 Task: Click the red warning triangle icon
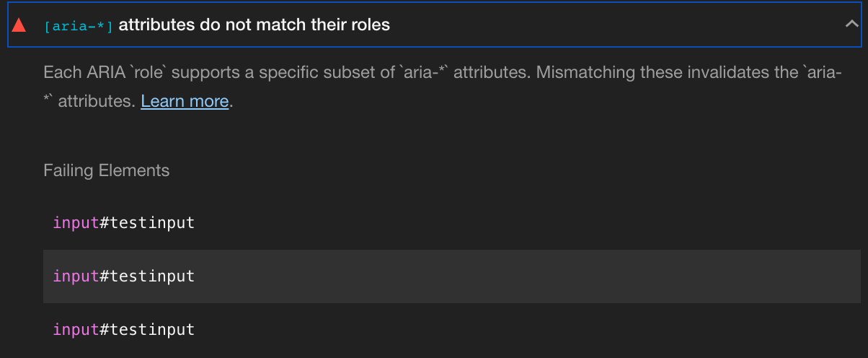coord(19,25)
